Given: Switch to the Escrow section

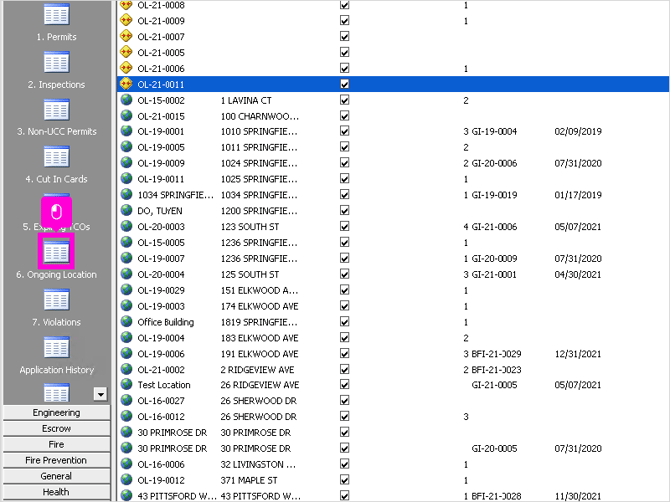Looking at the screenshot, I should click(x=56, y=429).
